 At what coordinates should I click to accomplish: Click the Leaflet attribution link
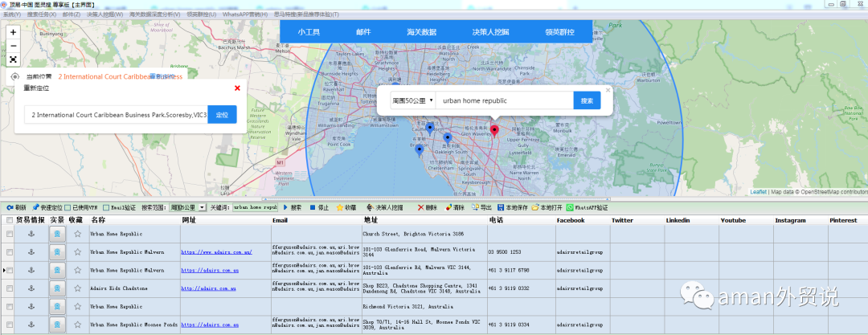tap(759, 192)
